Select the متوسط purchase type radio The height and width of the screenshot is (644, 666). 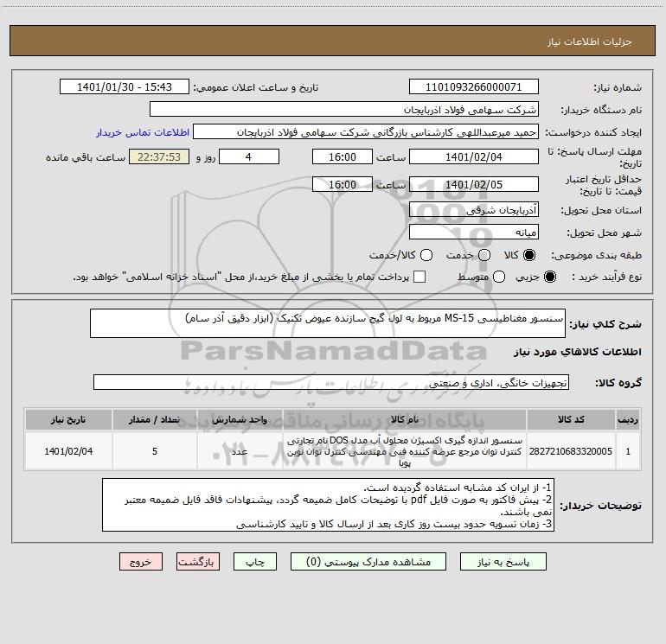click(499, 277)
